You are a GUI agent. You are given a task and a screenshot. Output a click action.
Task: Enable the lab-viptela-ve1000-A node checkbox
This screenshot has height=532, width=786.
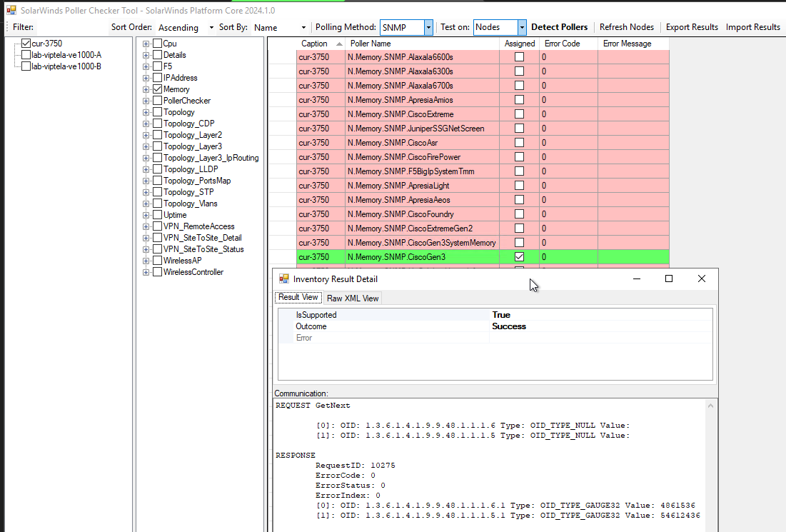[24, 54]
